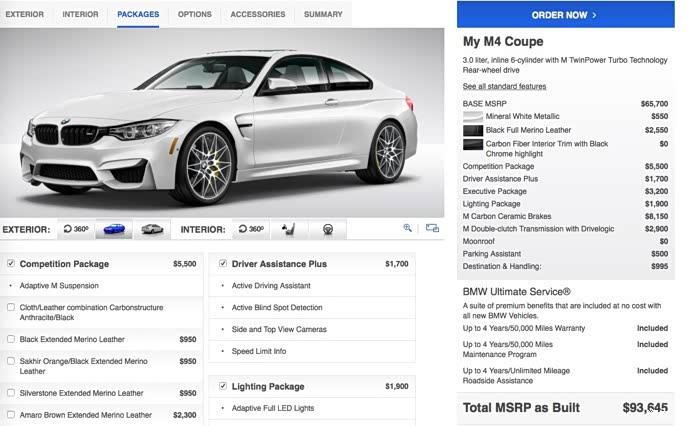This screenshot has height=426, width=700.
Task: Open the Accessories tab
Action: (257, 14)
